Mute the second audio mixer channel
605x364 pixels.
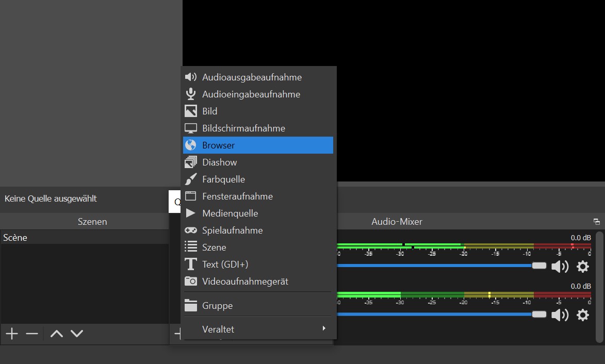click(560, 315)
